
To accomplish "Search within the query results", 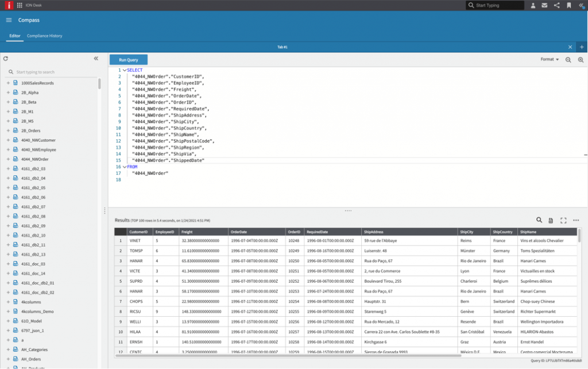I will (x=539, y=220).
